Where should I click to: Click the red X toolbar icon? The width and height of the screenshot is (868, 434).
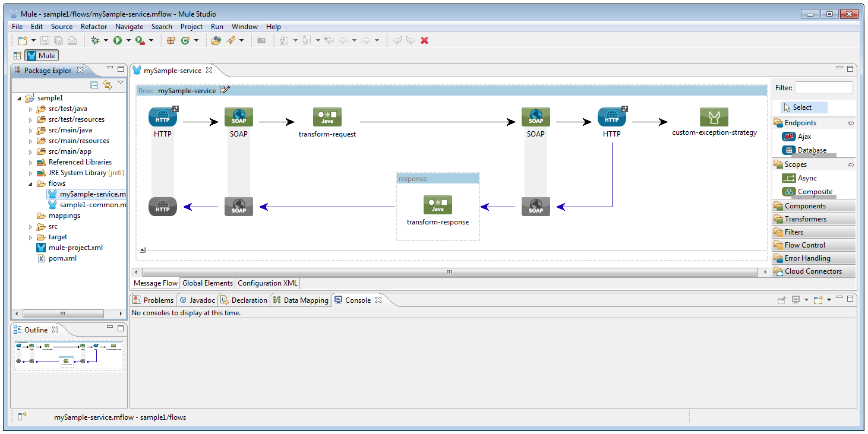[x=425, y=40]
